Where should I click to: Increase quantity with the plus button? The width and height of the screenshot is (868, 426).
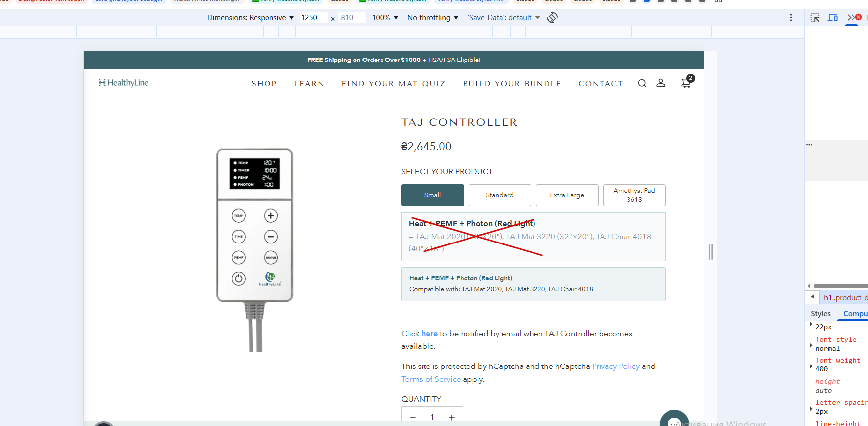click(x=452, y=417)
